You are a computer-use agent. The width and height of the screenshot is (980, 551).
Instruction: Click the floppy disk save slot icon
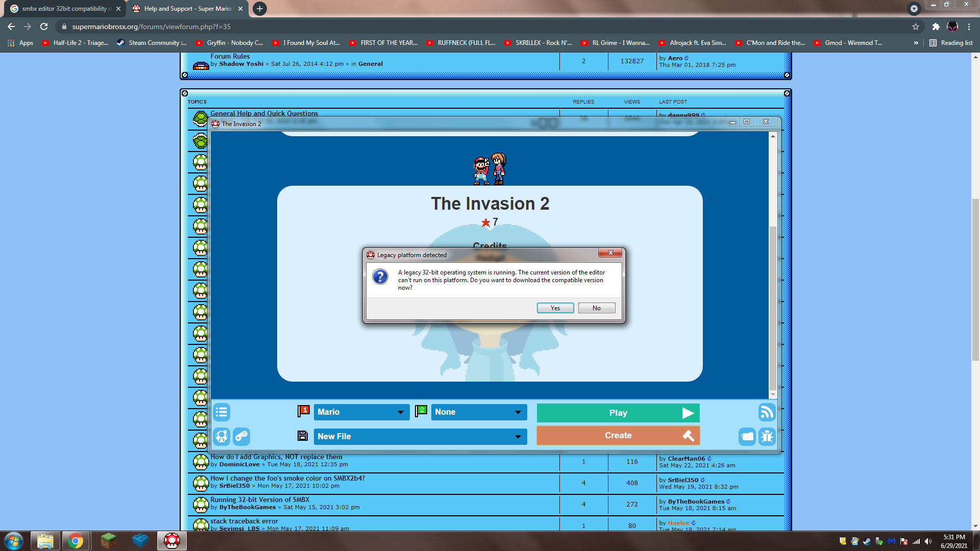pos(303,436)
